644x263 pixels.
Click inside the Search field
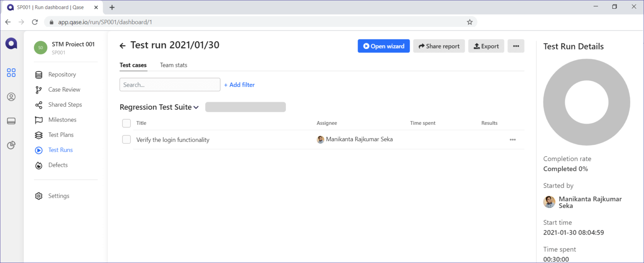pyautogui.click(x=169, y=84)
